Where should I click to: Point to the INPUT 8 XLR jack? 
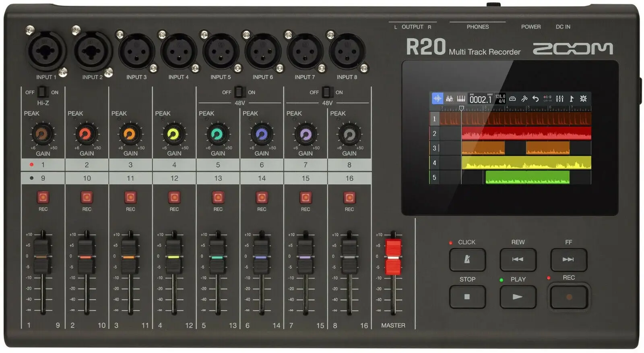point(347,52)
